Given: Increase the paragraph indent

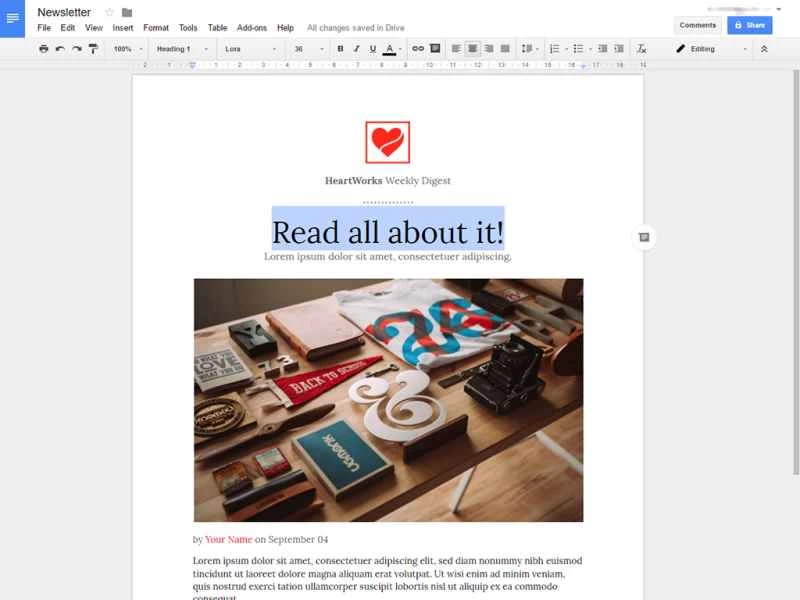Looking at the screenshot, I should [619, 47].
